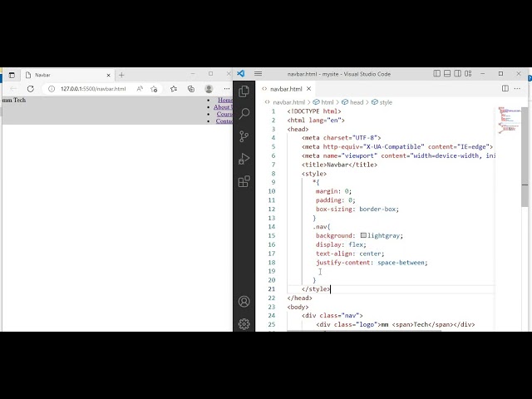Click the <title>Navbar</title> line
Viewport: 532px width, 399px height.
339,165
